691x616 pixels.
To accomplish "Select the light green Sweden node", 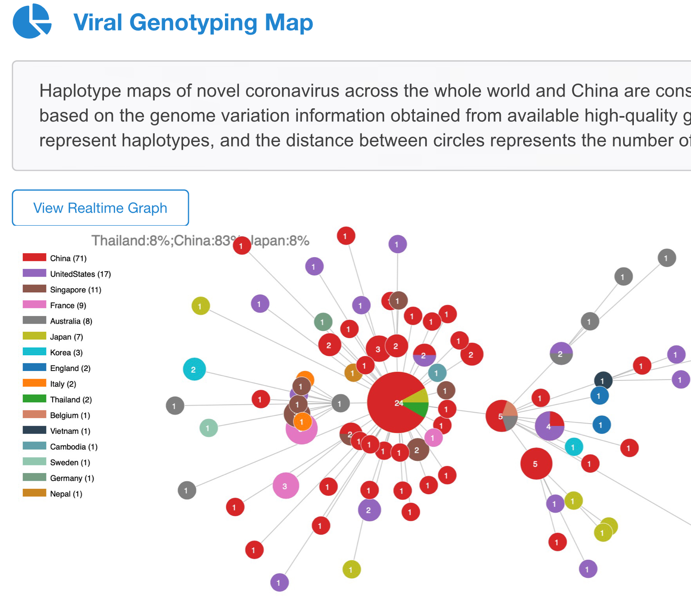I will pyautogui.click(x=208, y=428).
